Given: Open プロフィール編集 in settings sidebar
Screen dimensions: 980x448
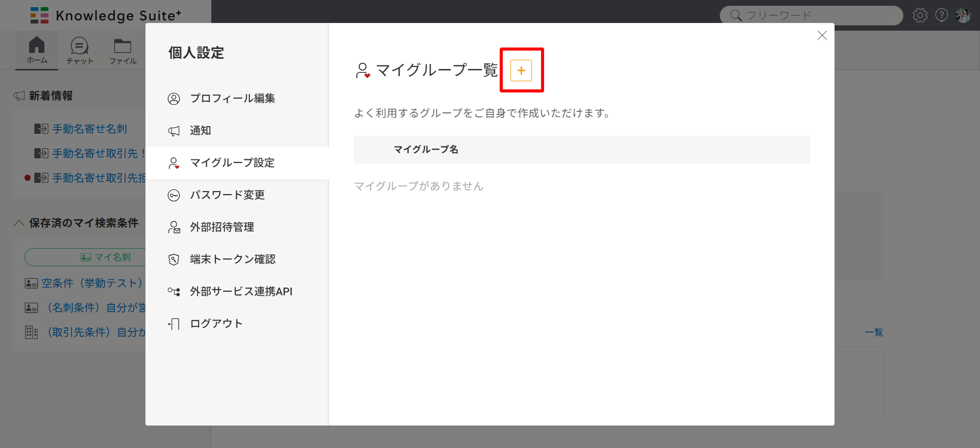Looking at the screenshot, I should pos(232,99).
